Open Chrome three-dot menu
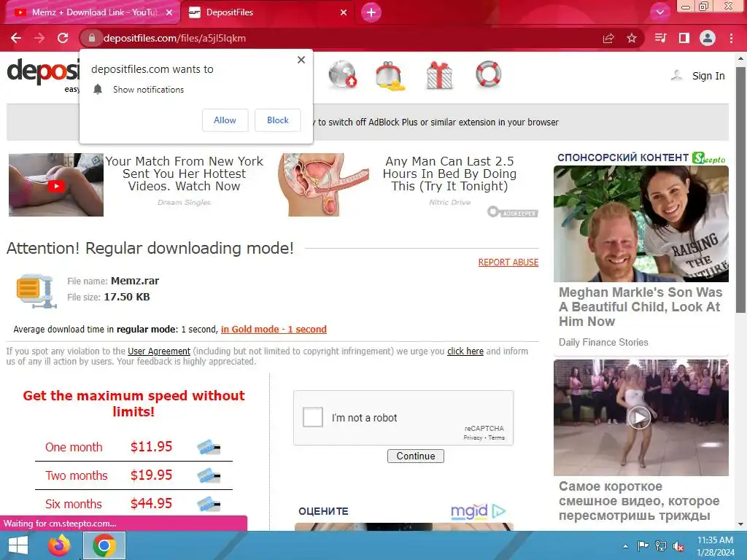Screen dimensions: 747x560 click(x=731, y=38)
